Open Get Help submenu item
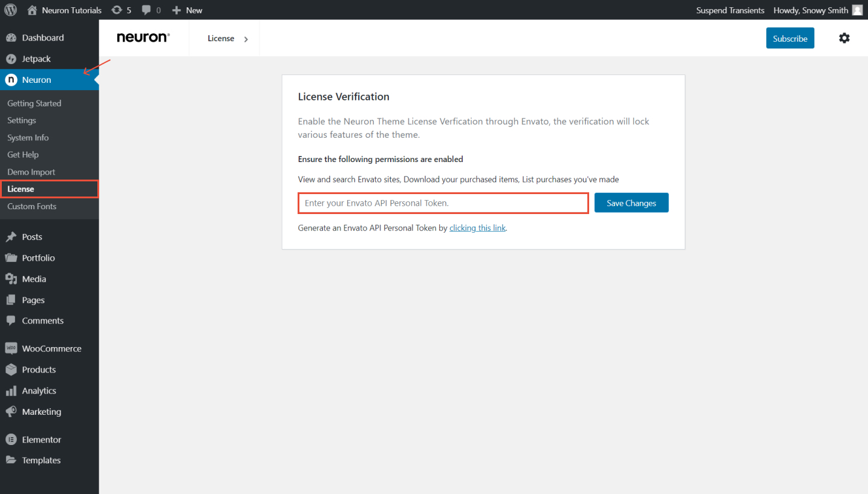Image resolution: width=868 pixels, height=494 pixels. [23, 155]
